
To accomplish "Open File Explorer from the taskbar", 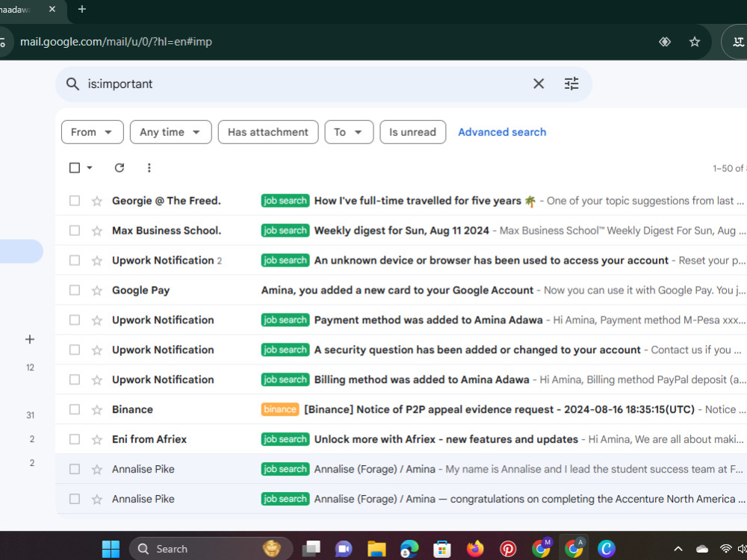I will 376,549.
